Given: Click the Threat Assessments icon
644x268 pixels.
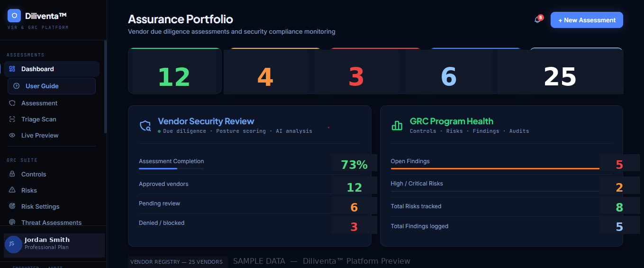Looking at the screenshot, I should point(12,222).
